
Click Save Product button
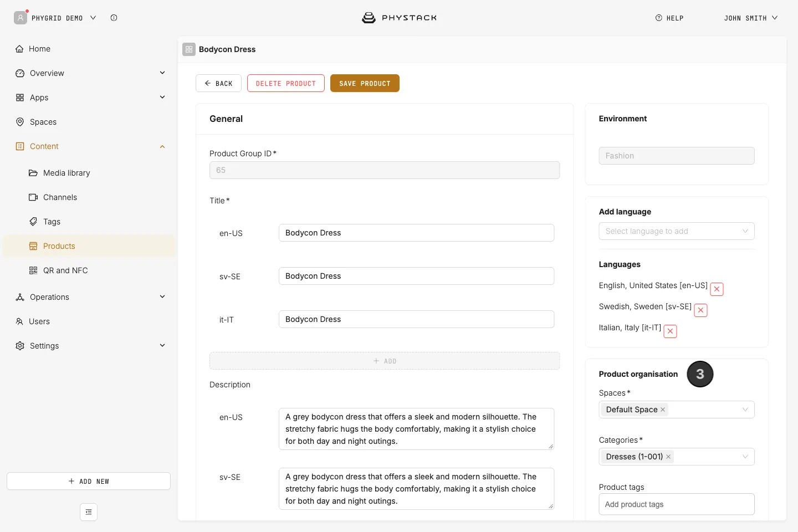click(365, 83)
